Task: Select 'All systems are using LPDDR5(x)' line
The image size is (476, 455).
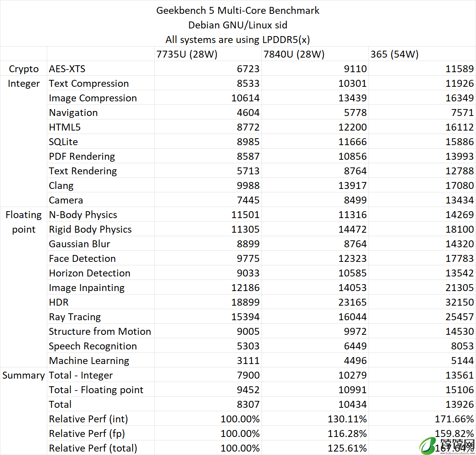Action: pyautogui.click(x=238, y=40)
